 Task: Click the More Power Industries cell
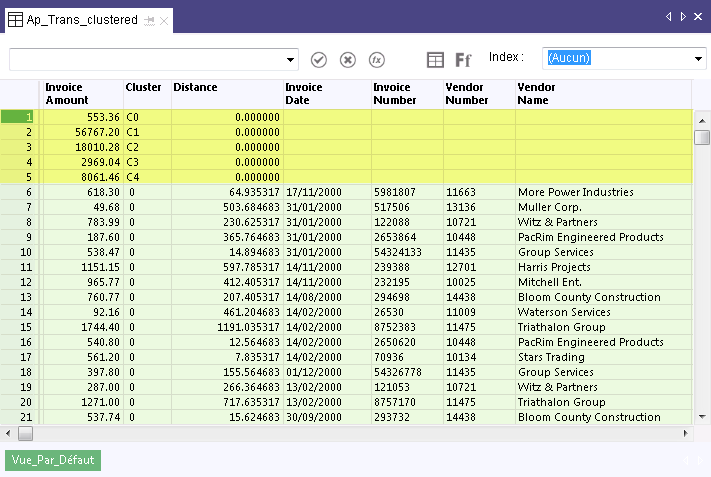pos(575,192)
